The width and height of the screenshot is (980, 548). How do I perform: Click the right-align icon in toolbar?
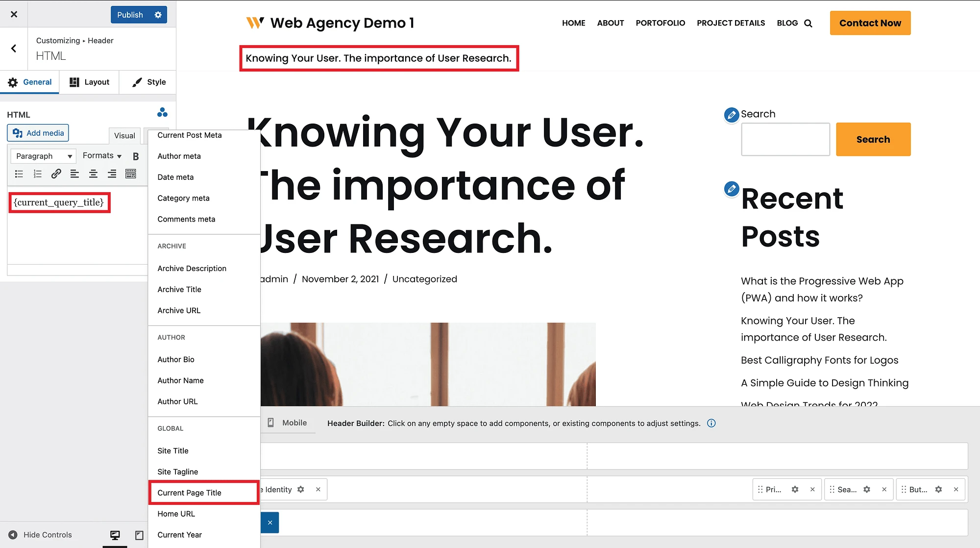(111, 174)
